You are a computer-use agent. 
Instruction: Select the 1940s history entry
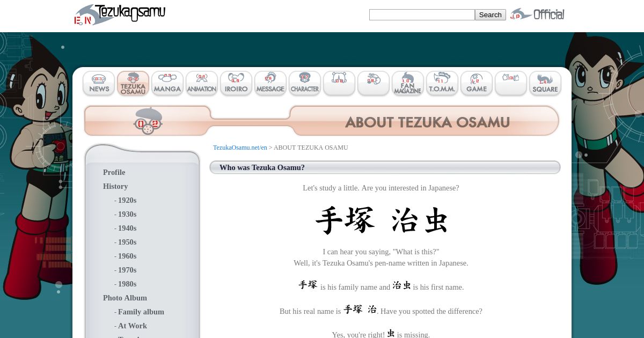click(x=127, y=228)
